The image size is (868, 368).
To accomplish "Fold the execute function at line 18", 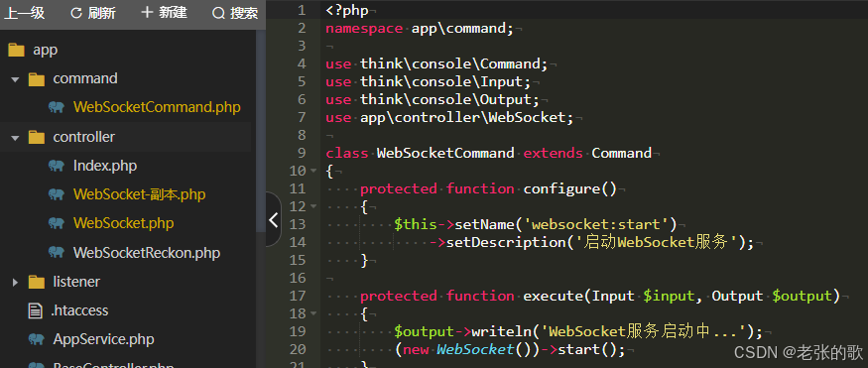I will coord(313,313).
